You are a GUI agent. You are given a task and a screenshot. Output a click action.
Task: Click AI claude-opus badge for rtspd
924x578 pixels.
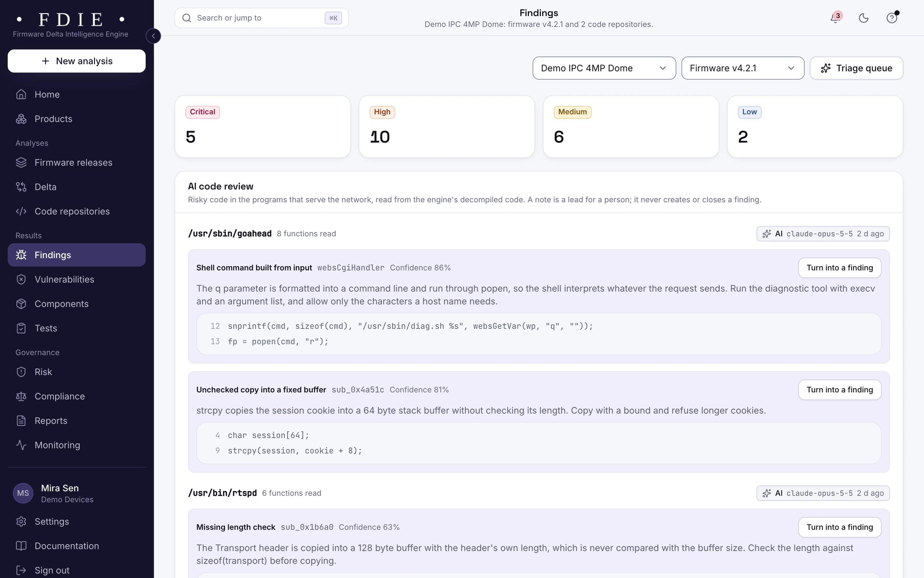click(823, 493)
